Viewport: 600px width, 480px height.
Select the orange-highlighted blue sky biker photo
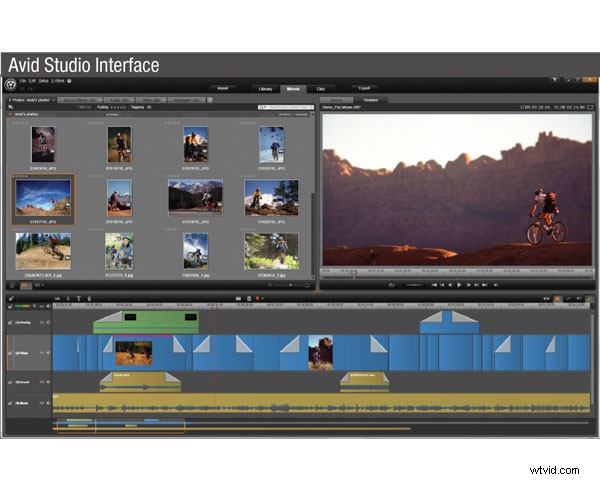[43, 198]
